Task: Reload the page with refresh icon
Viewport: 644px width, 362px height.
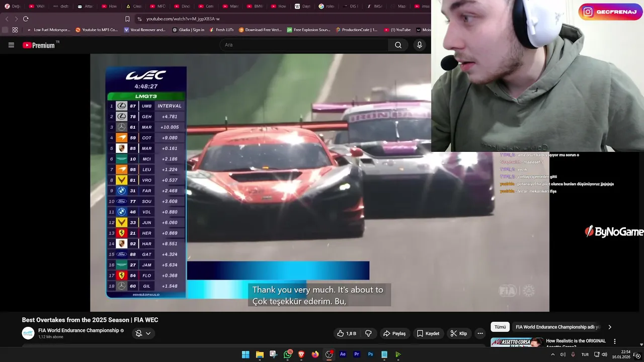Action: coord(26,19)
